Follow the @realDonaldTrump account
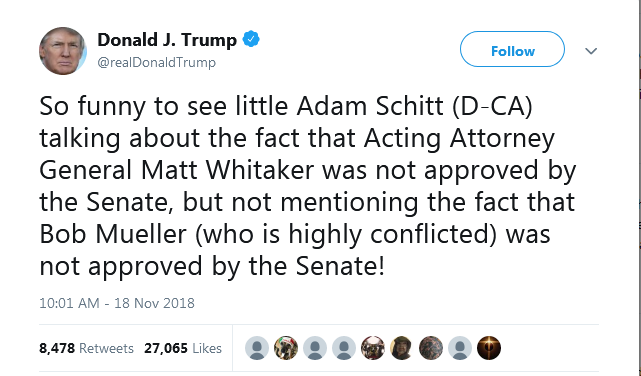Image resolution: width=641 pixels, height=376 pixels. [512, 49]
